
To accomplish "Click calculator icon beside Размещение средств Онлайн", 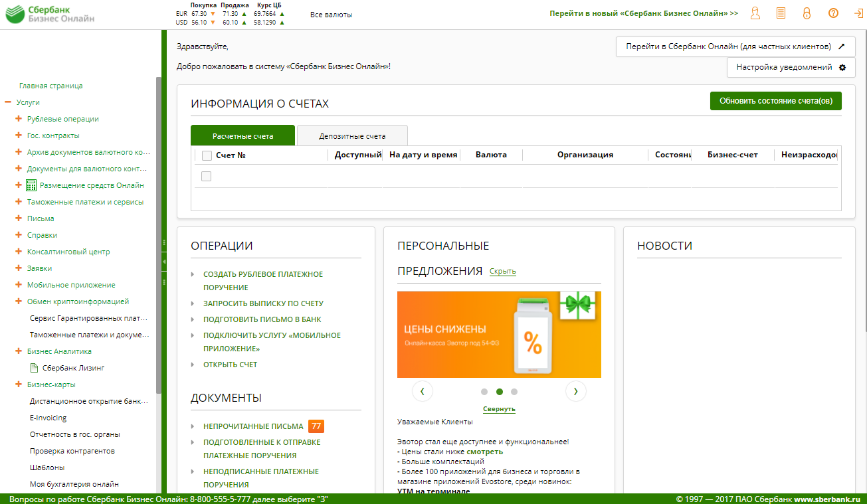I will (31, 185).
